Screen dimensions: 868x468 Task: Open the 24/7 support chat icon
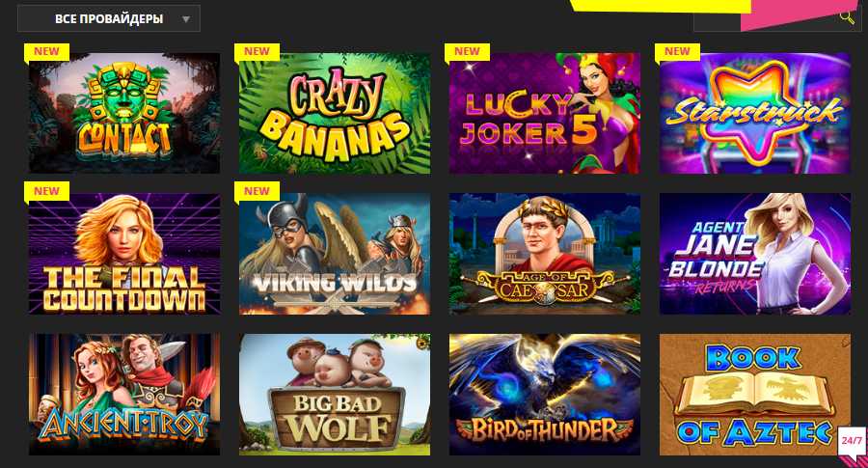pos(852,441)
